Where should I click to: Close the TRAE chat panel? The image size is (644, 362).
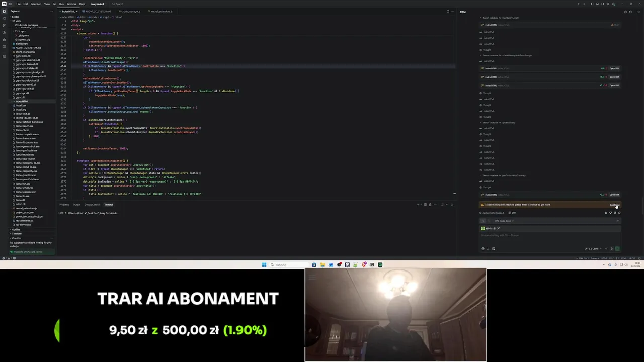point(638,12)
